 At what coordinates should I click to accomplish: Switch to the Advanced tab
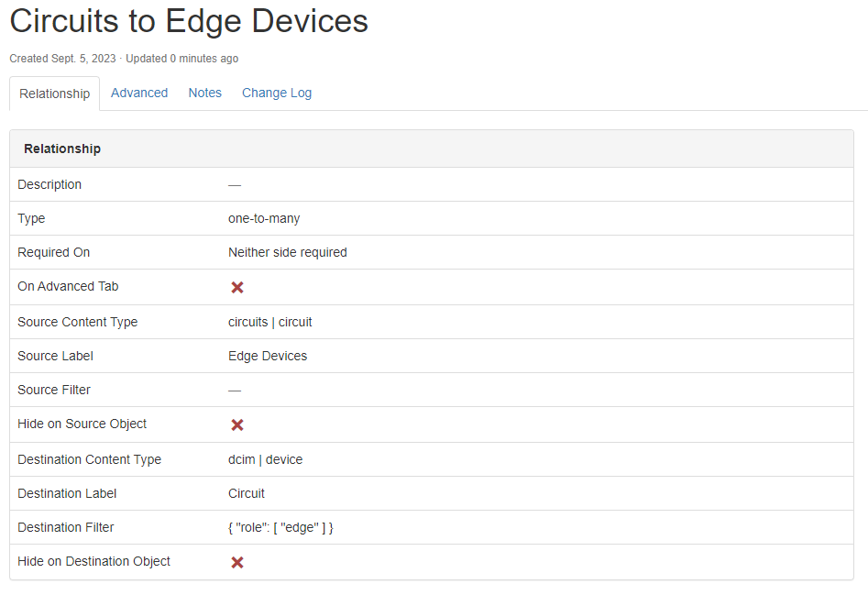(x=139, y=93)
